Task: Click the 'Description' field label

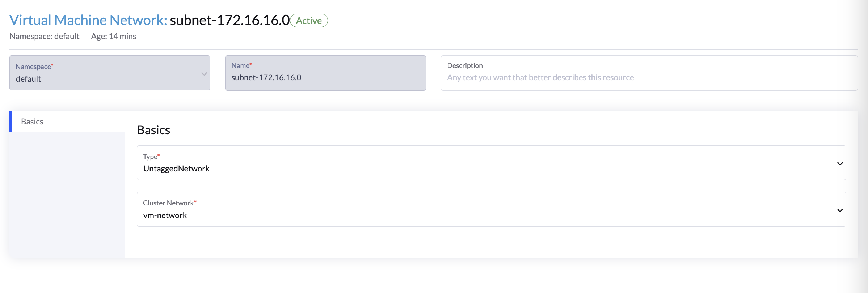Action: (x=465, y=65)
